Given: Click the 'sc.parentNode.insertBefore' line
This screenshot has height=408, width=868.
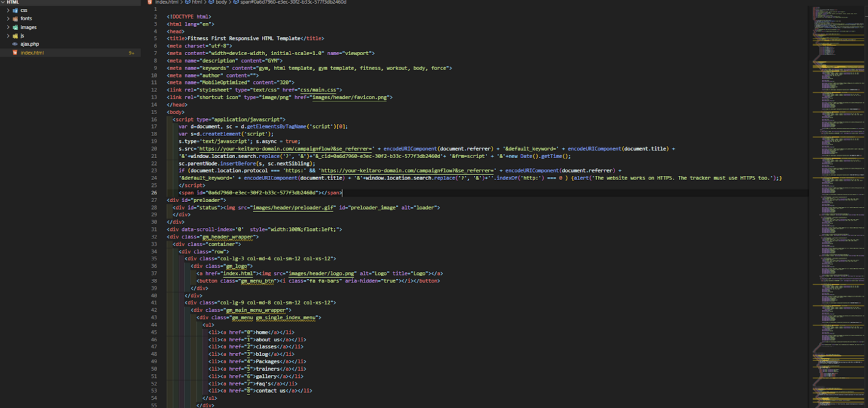Looking at the screenshot, I should click(247, 163).
